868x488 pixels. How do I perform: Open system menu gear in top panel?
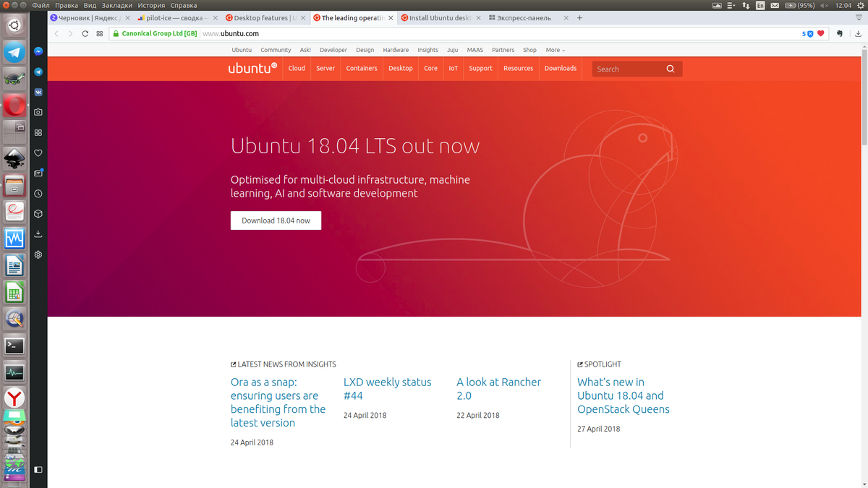click(860, 5)
